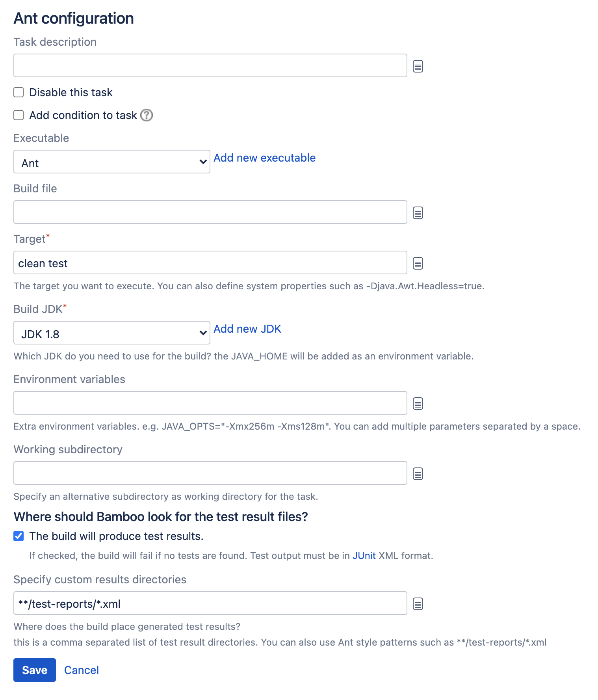
Task: Open the JUnit documentation link
Action: pyautogui.click(x=364, y=556)
